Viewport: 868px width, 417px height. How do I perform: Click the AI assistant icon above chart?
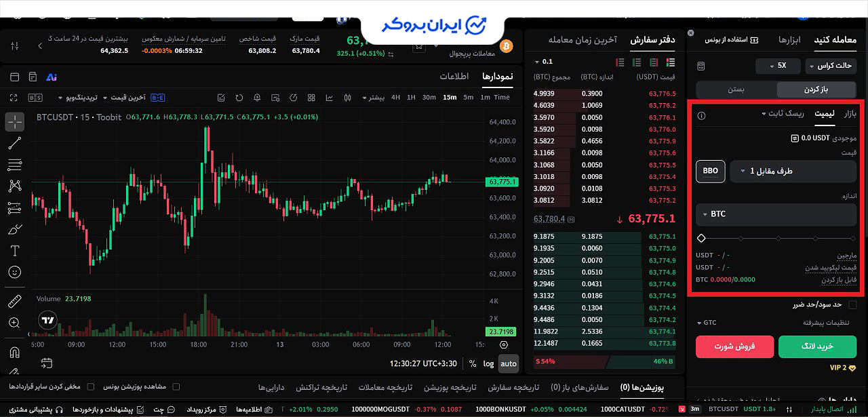[x=51, y=77]
